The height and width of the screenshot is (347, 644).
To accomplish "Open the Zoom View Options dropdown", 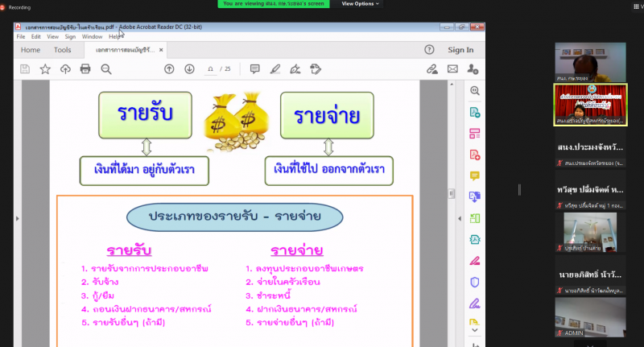I will (360, 4).
